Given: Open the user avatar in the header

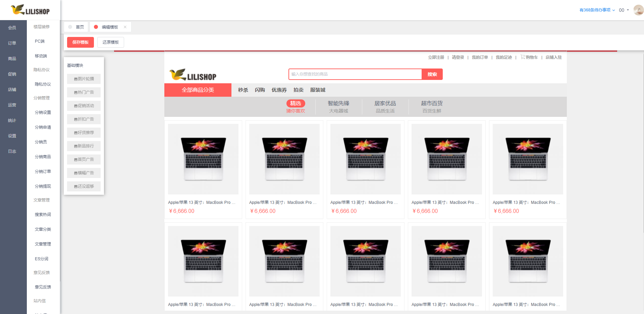Looking at the screenshot, I should (638, 10).
